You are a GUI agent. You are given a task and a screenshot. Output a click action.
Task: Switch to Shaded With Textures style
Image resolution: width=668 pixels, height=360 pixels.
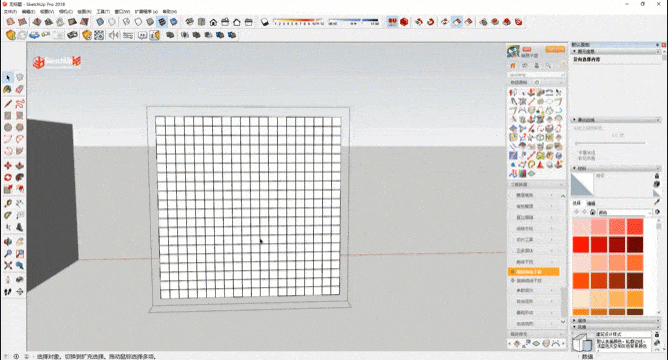coord(162,22)
